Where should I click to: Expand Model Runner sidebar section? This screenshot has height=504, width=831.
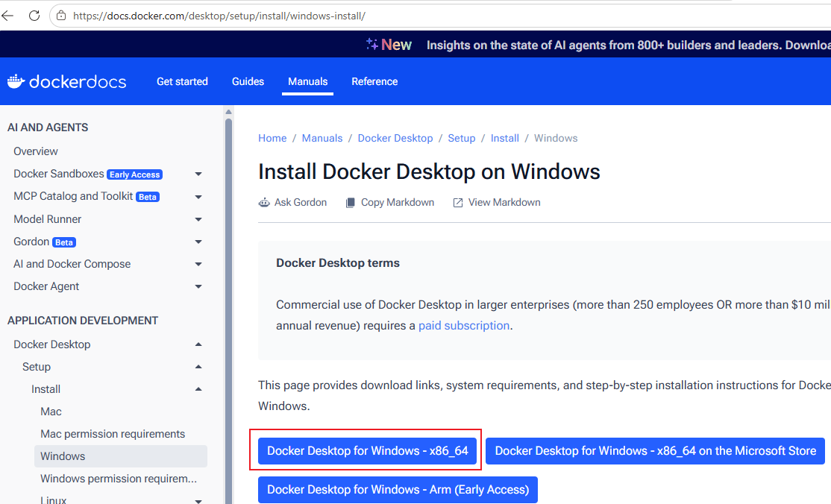(198, 219)
